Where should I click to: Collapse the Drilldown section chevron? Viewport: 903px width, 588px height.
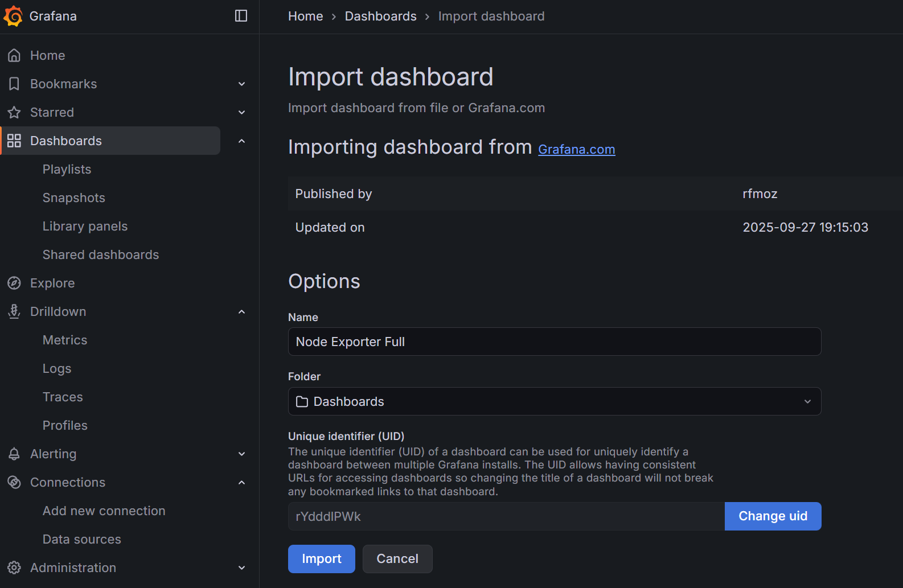[x=241, y=311]
